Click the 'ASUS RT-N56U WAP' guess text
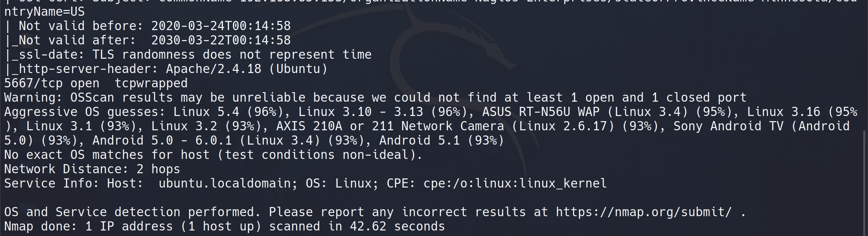The height and width of the screenshot is (236, 868). click(541, 112)
